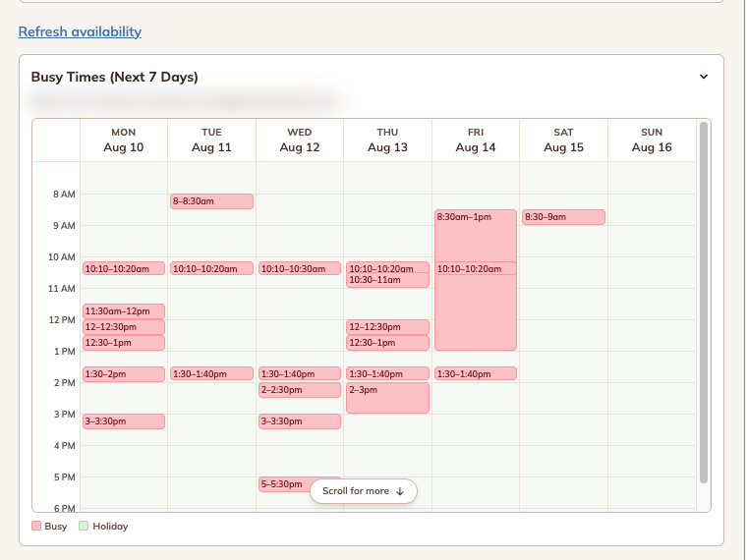The width and height of the screenshot is (747, 560).
Task: Click the SUN Aug 16 column header
Action: click(x=652, y=140)
